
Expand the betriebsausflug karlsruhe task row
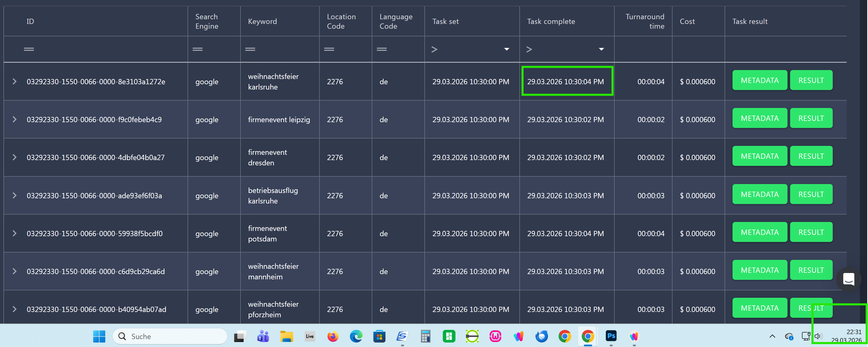point(14,196)
